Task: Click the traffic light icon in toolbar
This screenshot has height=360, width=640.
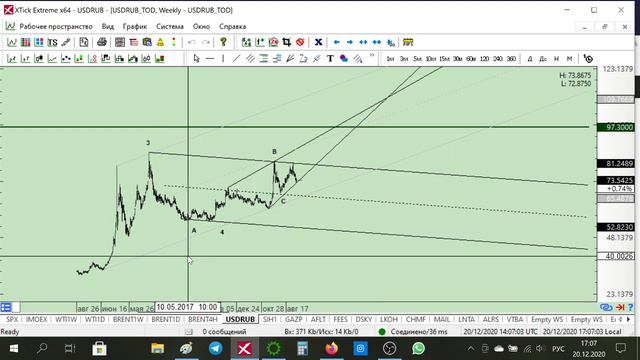Action: click(174, 42)
